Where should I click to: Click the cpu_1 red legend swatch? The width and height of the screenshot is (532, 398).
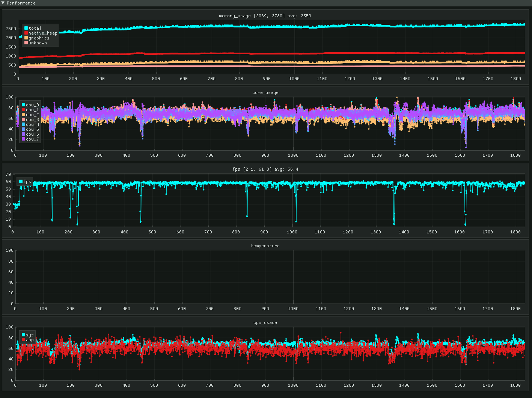[x=24, y=110]
